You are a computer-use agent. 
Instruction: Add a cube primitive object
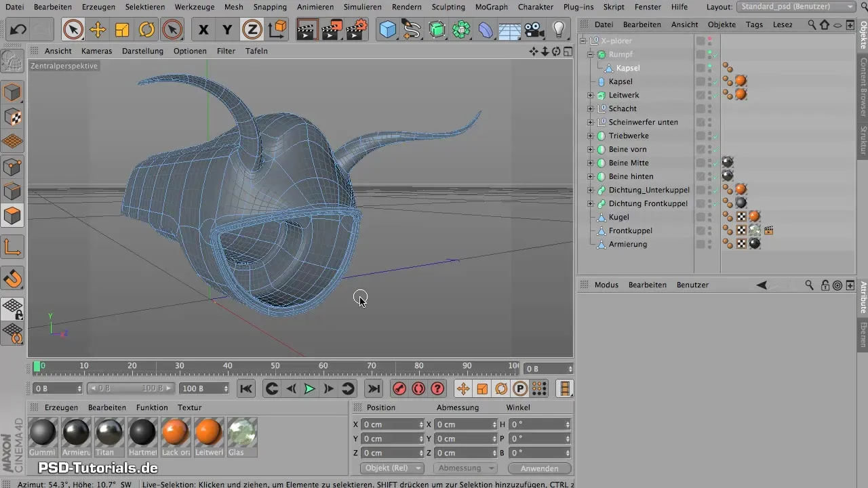tap(388, 30)
